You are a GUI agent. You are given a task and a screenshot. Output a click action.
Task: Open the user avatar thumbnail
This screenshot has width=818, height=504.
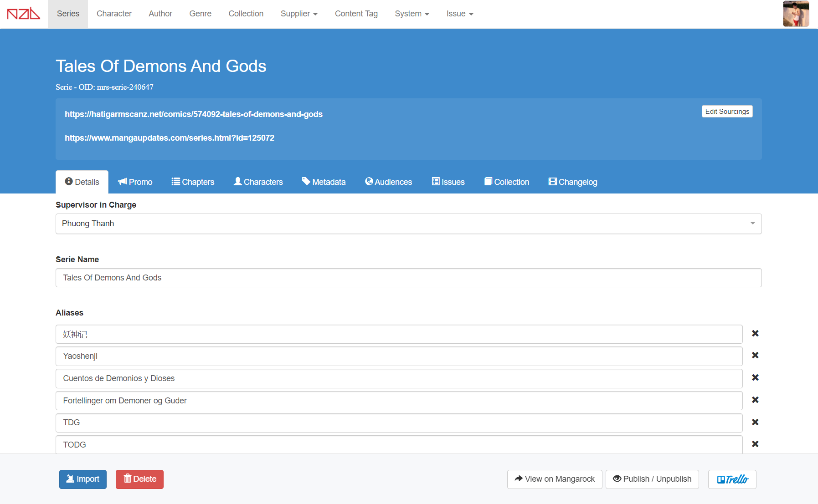point(796,14)
